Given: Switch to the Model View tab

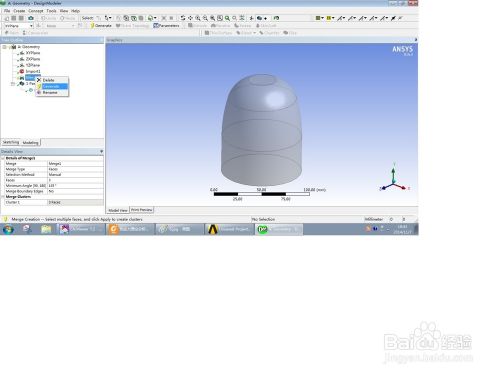Looking at the screenshot, I should [118, 210].
